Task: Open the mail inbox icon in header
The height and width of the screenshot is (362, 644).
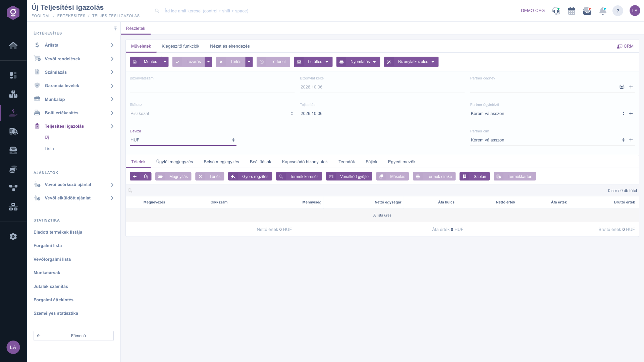Action: 587,11
